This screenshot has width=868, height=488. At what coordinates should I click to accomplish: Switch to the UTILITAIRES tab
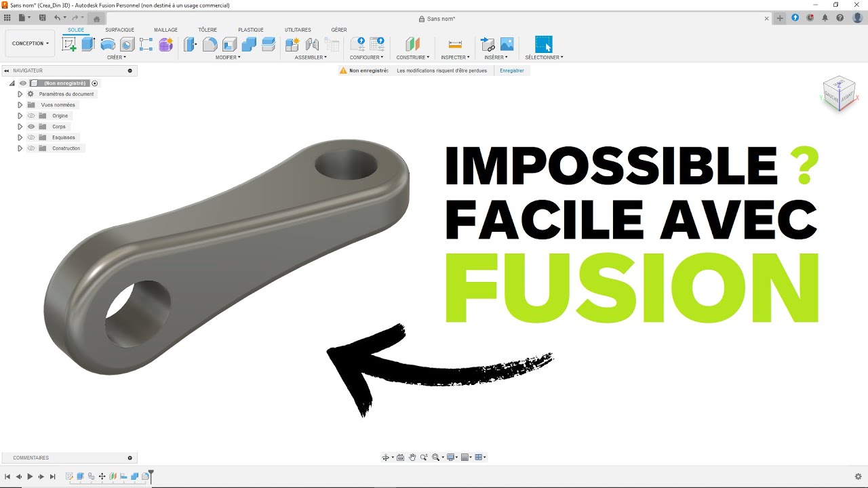(298, 30)
